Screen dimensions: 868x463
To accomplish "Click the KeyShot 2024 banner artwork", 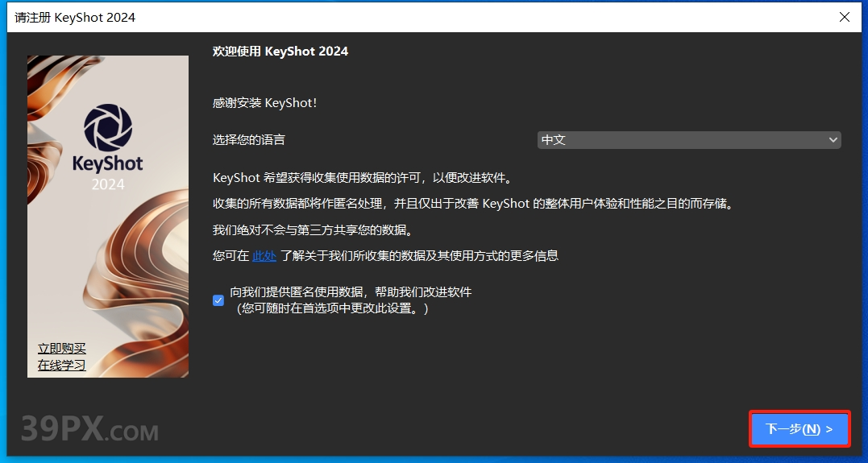I will tap(108, 266).
